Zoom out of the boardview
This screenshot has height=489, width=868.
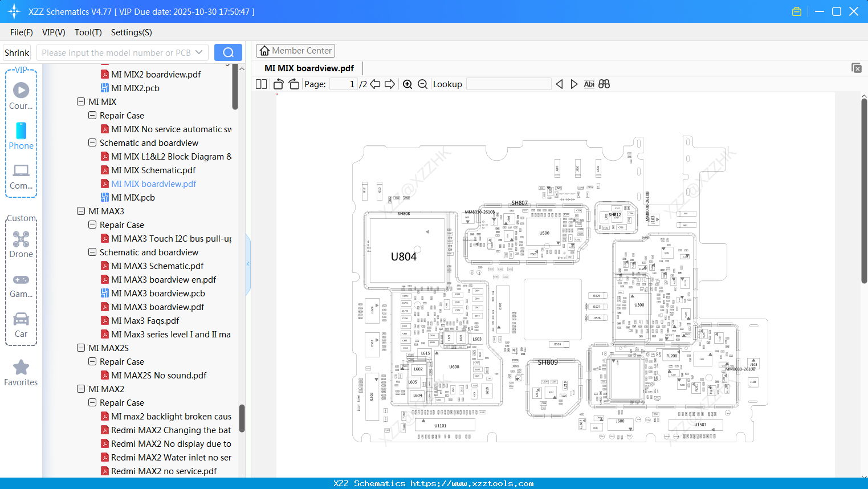[x=422, y=84]
